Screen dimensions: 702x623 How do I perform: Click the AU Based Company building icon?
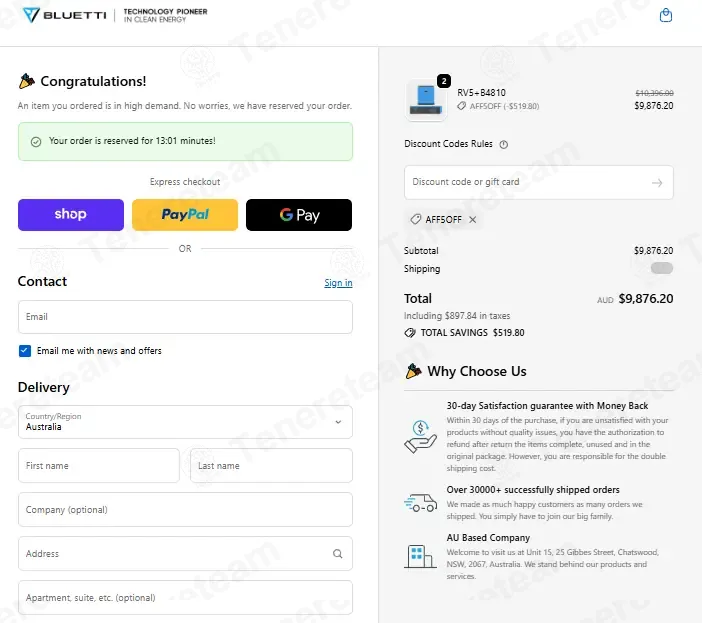(420, 556)
